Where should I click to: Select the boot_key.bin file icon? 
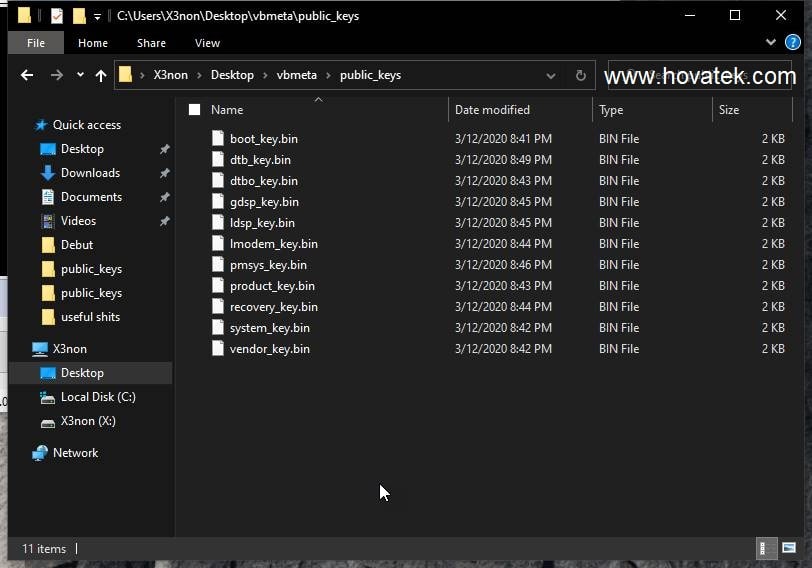[218, 138]
